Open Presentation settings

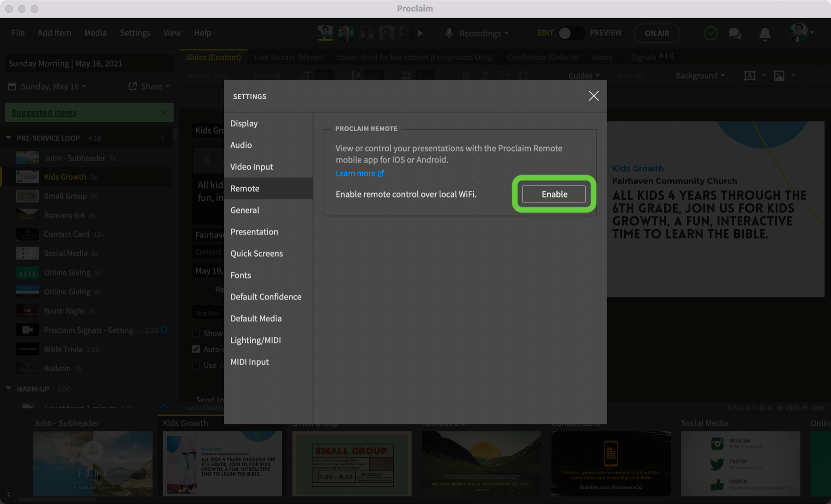(x=268, y=232)
